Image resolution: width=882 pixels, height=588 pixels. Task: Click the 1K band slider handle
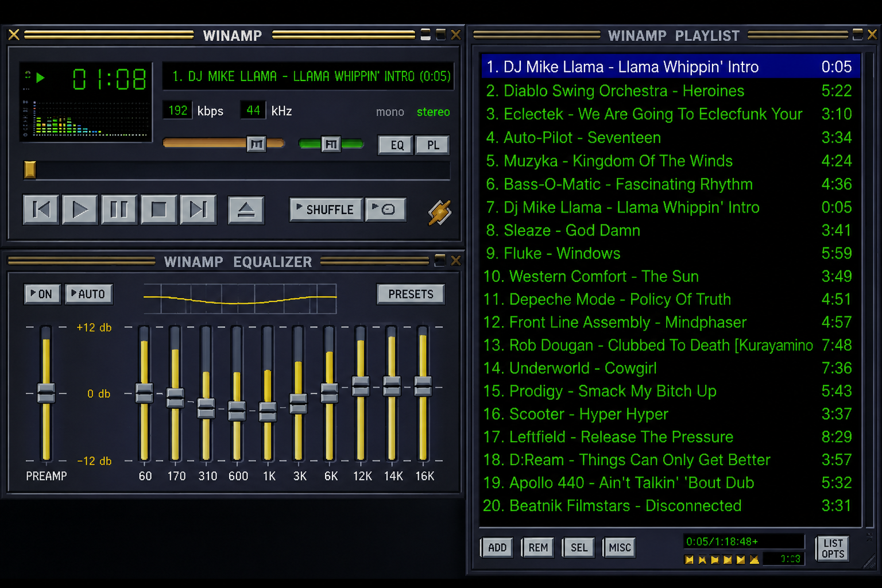pos(268,412)
